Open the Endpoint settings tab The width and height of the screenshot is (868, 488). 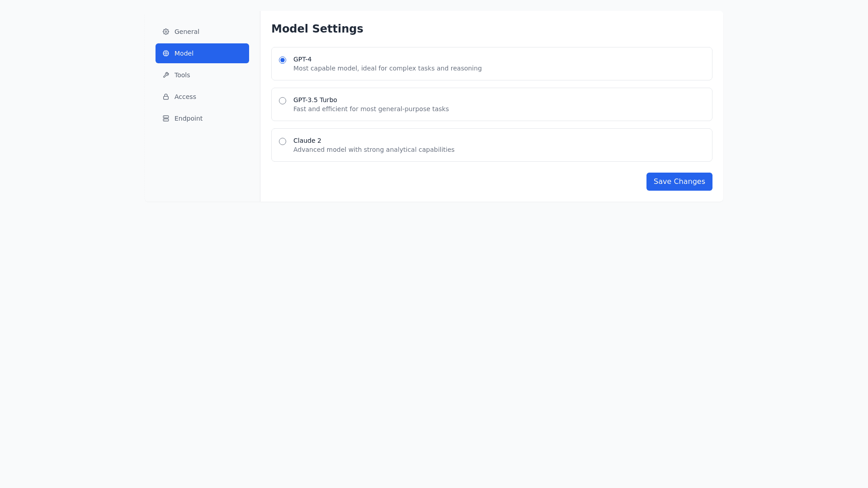[189, 118]
